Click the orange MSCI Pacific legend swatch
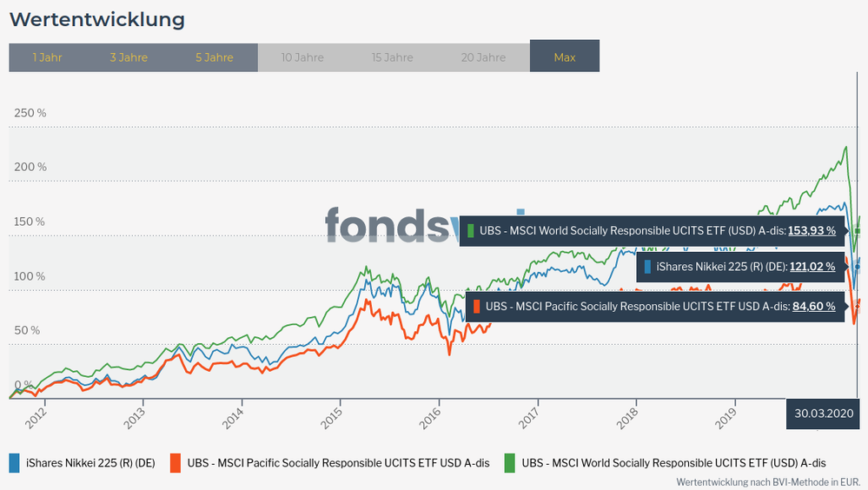 pos(176,463)
